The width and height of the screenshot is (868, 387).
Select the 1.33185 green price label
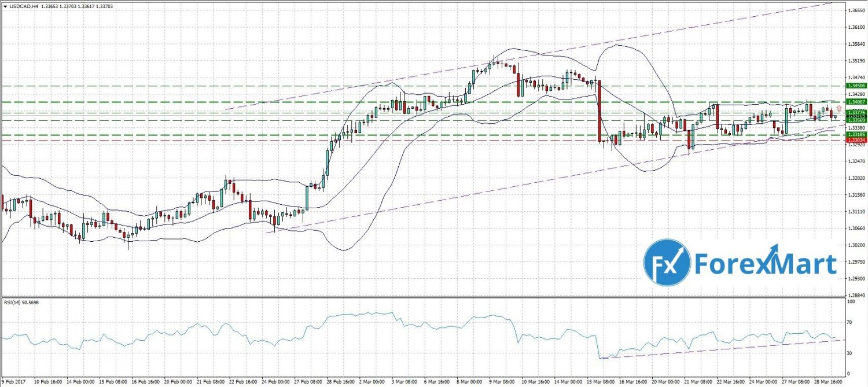pos(856,135)
